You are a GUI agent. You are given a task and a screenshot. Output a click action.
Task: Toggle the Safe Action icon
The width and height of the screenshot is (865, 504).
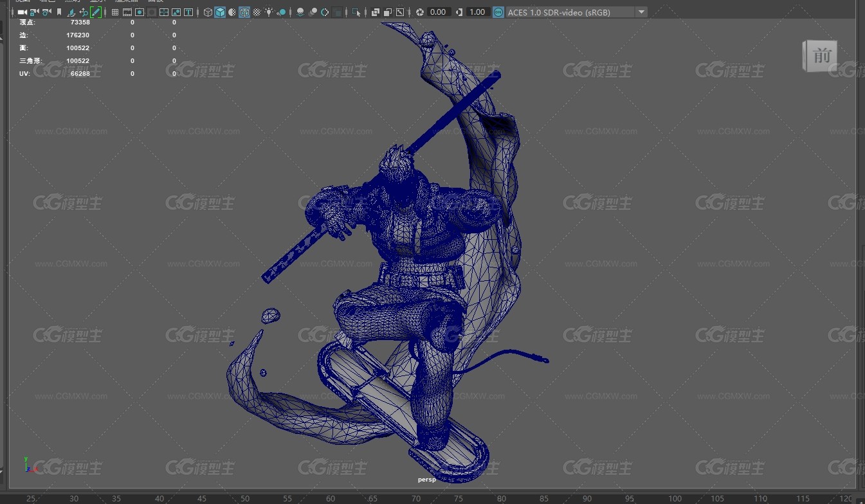pyautogui.click(x=176, y=12)
